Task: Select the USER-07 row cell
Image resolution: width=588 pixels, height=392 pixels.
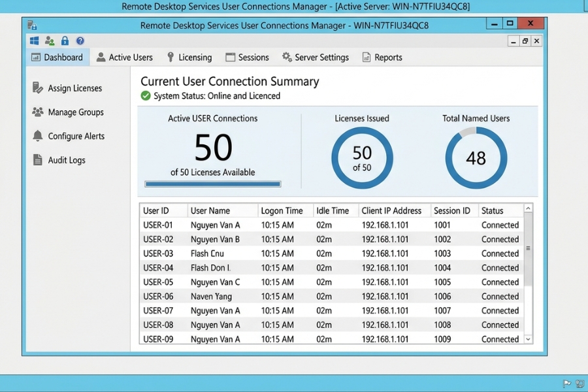Action: pyautogui.click(x=158, y=310)
